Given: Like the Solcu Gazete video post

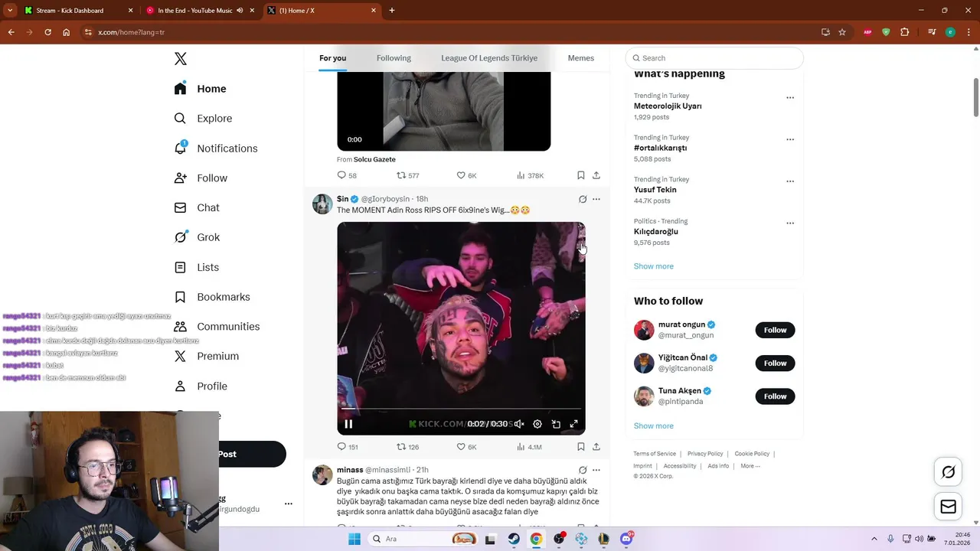Looking at the screenshot, I should (x=466, y=175).
